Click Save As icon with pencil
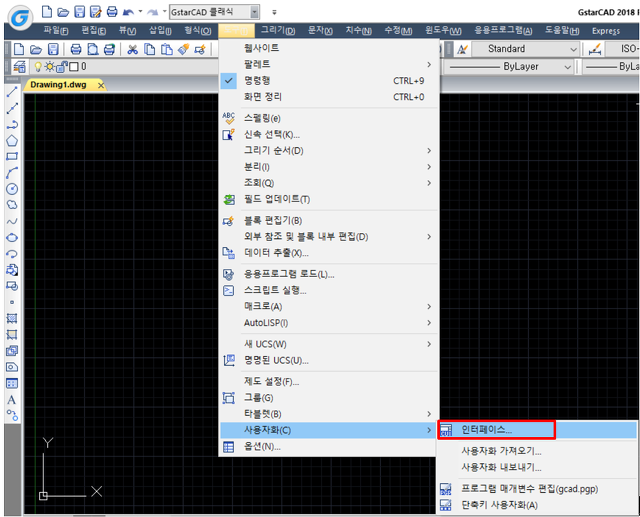 coord(96,12)
